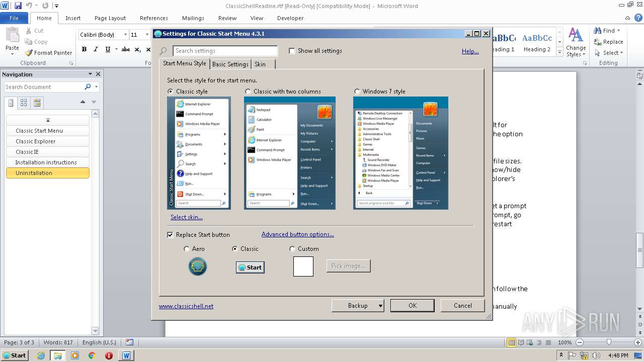This screenshot has width=644, height=362.
Task: Click the Replace icon in Editing group
Action: tap(598, 42)
